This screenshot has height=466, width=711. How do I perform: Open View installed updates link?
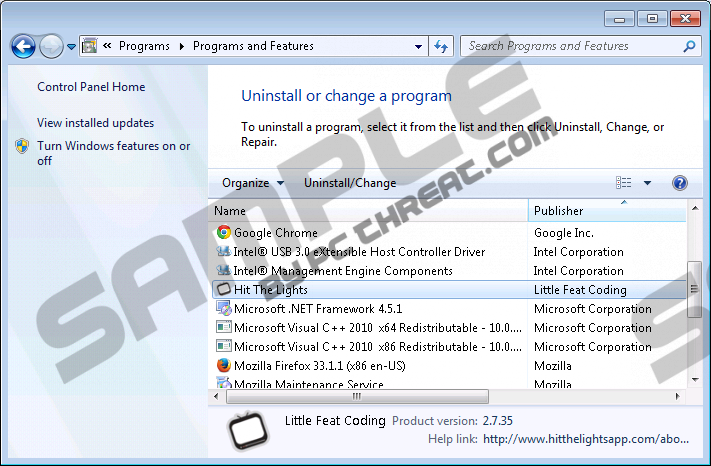(95, 123)
